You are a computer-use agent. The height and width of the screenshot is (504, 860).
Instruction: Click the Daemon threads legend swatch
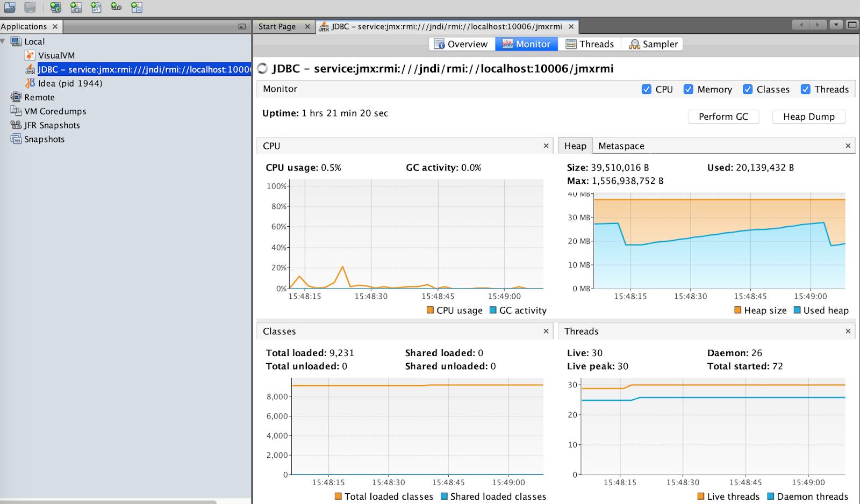(770, 496)
